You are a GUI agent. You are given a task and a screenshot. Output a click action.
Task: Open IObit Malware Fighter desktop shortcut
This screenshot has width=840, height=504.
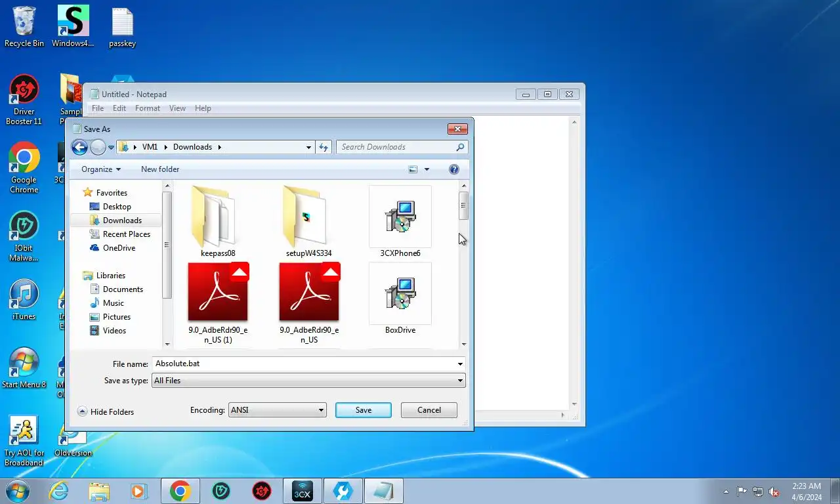(24, 236)
